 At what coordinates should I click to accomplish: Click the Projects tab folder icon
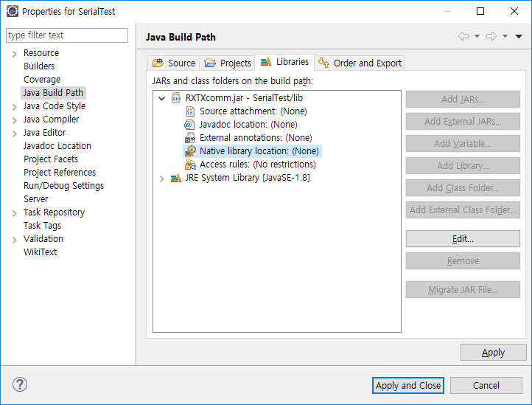point(210,63)
